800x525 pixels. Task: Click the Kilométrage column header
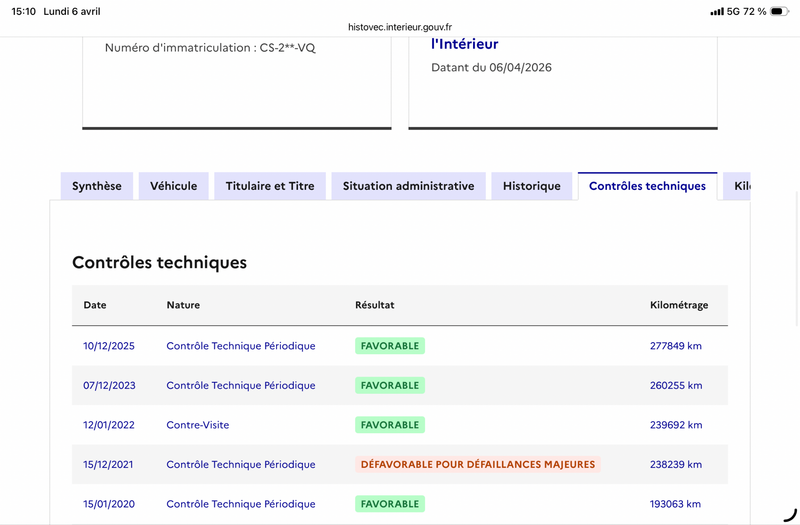678,305
